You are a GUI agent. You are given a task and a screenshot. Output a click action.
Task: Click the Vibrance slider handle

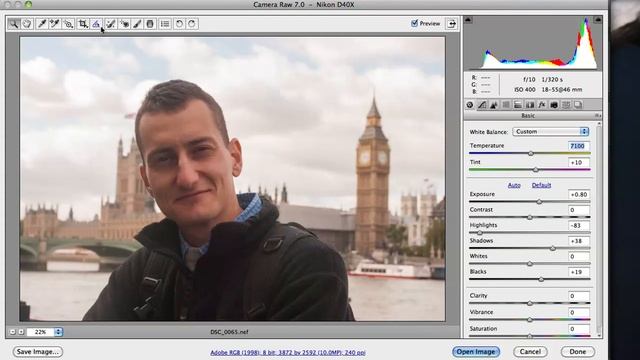530,320
